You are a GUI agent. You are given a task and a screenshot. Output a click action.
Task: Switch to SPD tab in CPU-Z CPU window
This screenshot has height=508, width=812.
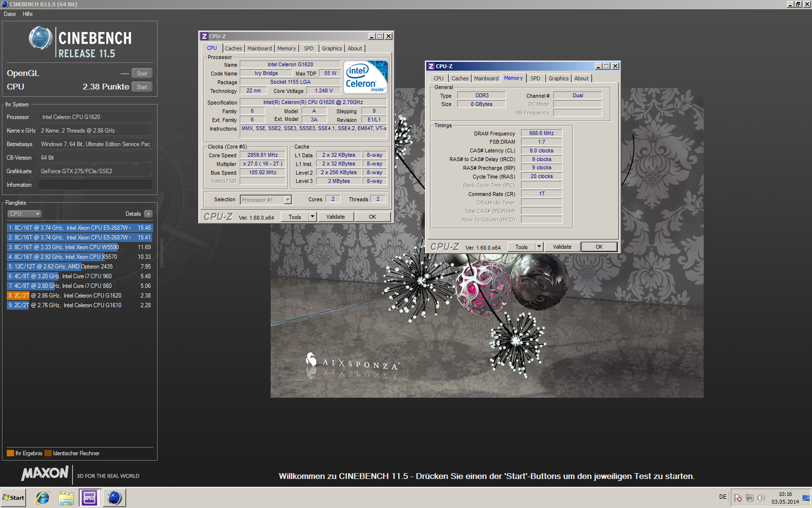pos(309,48)
